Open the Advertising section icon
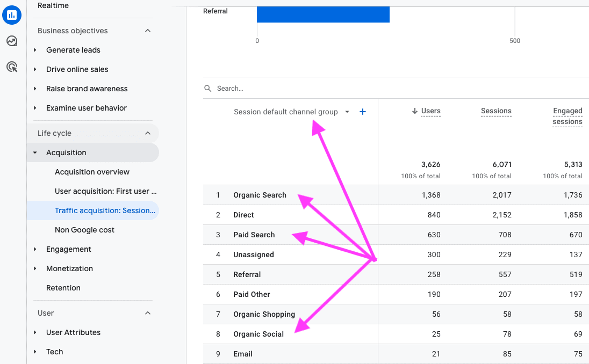This screenshot has height=364, width=589. point(12,67)
